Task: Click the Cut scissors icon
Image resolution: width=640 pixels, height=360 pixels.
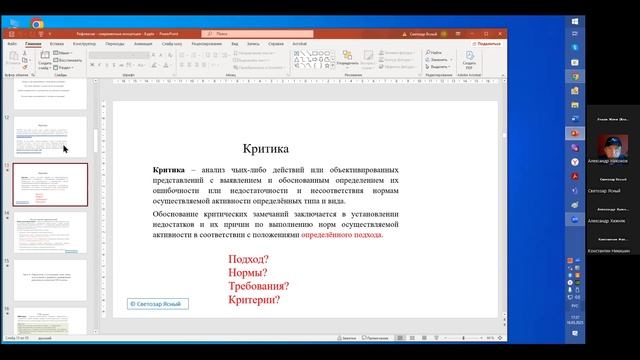Action: click(25, 53)
